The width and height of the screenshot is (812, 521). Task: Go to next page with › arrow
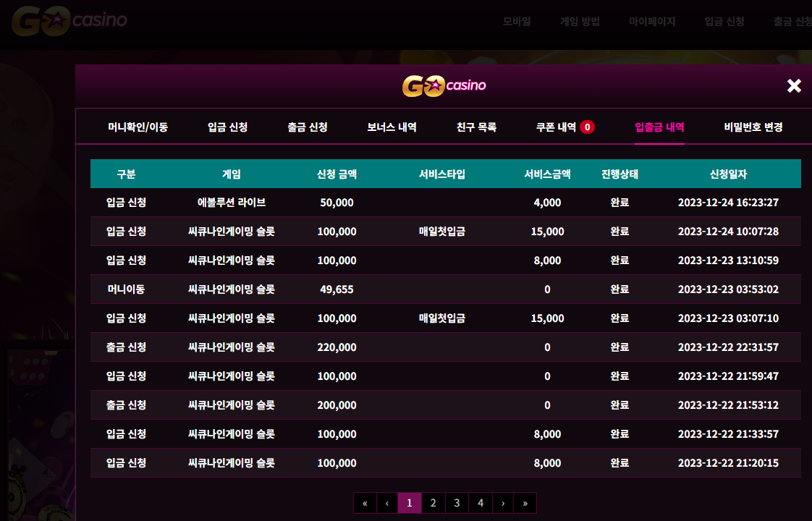point(503,503)
